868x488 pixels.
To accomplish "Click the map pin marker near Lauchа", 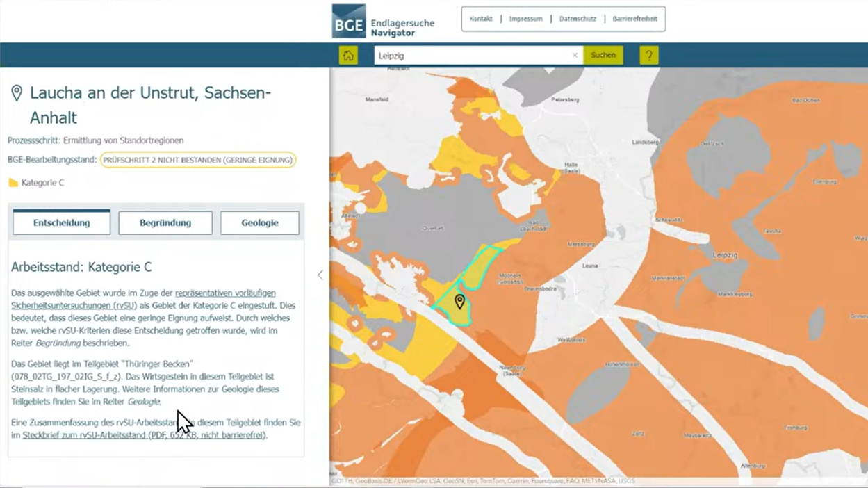I will 459,301.
